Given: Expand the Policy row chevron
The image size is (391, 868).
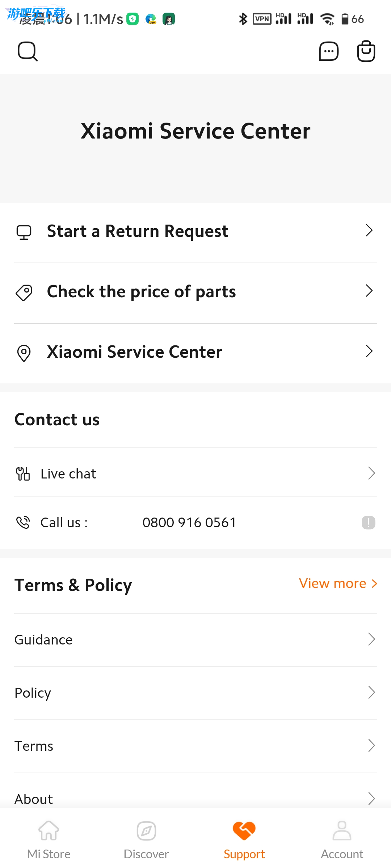Looking at the screenshot, I should click(371, 692).
